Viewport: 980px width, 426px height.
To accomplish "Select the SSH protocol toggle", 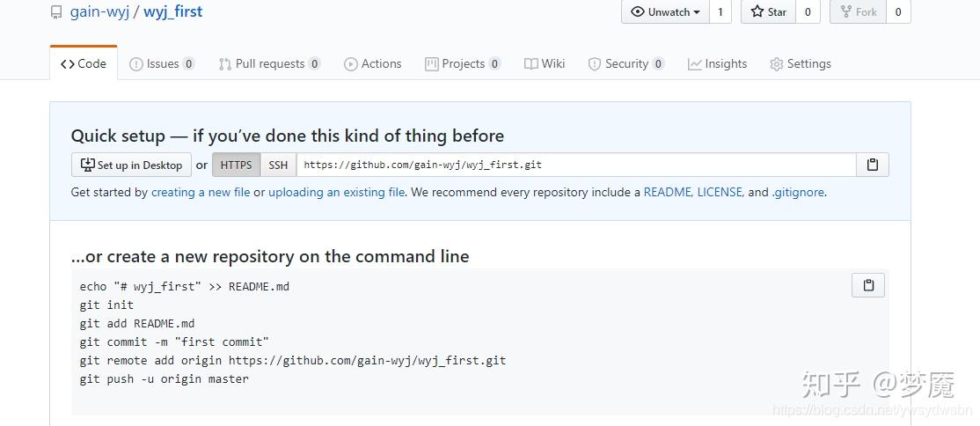I will (x=278, y=165).
